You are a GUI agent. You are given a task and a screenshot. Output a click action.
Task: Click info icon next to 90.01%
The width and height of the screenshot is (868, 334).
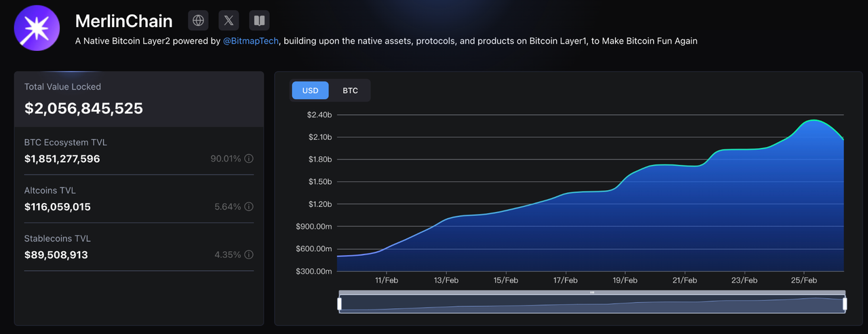pos(249,159)
